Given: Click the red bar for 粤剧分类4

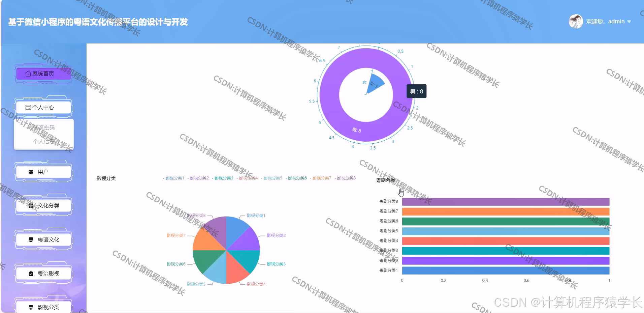Looking at the screenshot, I should [506, 241].
